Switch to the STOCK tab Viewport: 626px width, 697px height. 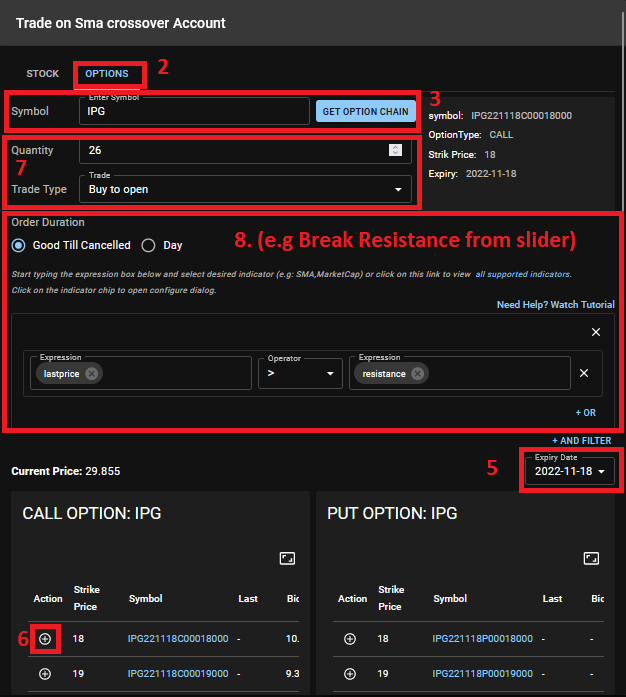[x=42, y=74]
